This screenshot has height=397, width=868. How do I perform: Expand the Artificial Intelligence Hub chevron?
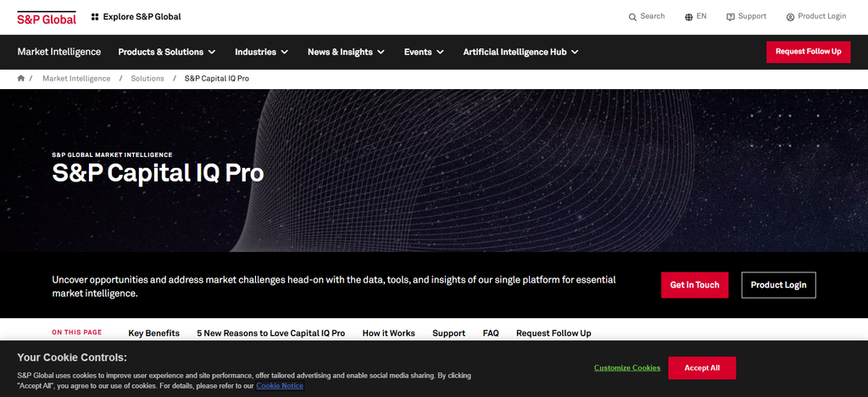pyautogui.click(x=576, y=52)
